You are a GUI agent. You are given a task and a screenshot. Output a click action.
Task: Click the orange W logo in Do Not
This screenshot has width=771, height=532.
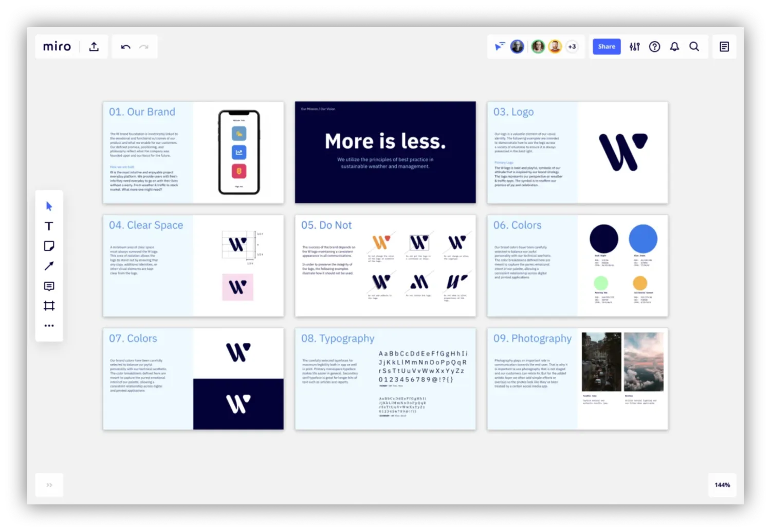tap(381, 242)
